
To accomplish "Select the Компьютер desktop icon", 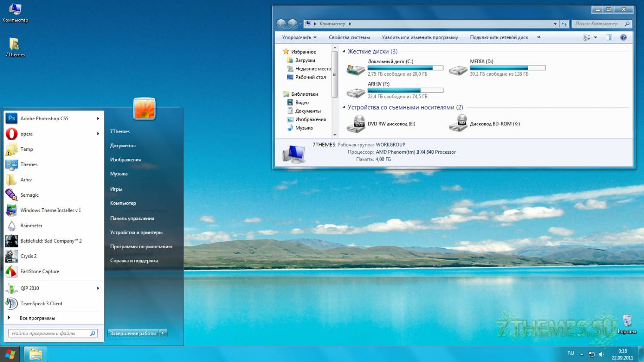I will [x=15, y=13].
